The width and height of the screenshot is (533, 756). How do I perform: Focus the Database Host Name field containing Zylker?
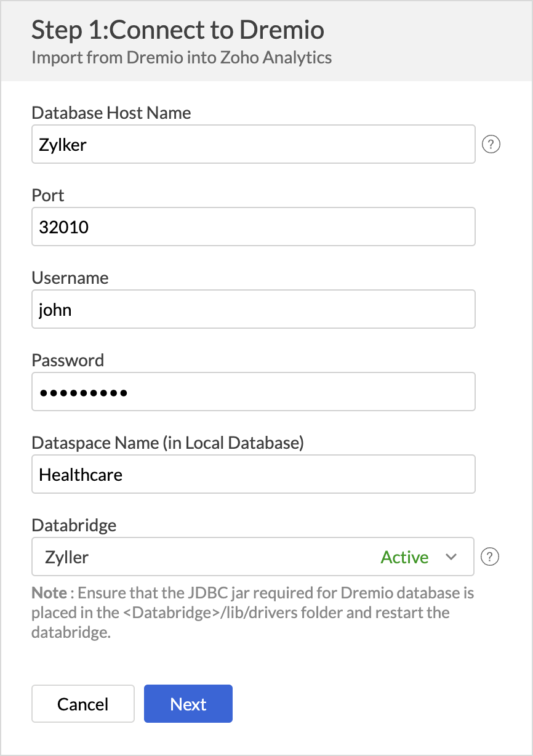tap(253, 145)
